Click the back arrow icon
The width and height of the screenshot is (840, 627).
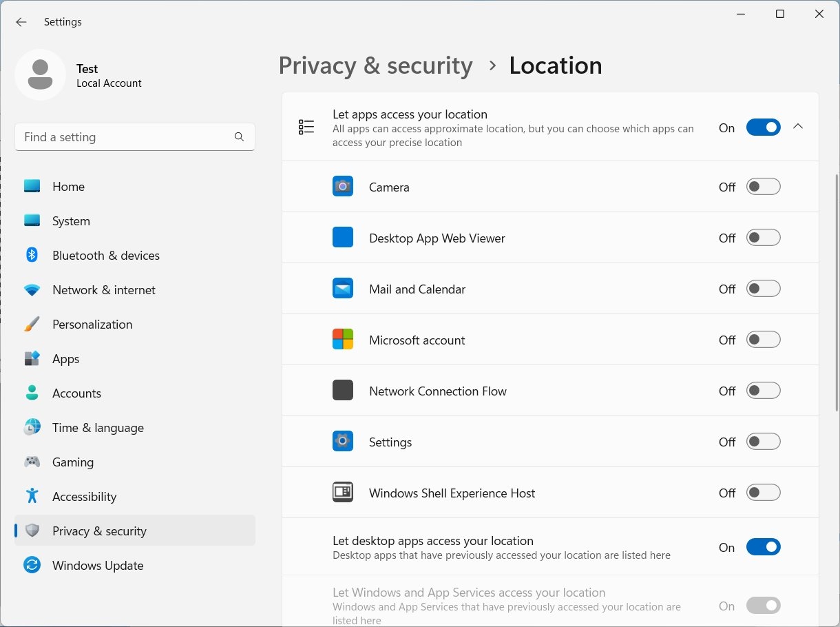[21, 22]
